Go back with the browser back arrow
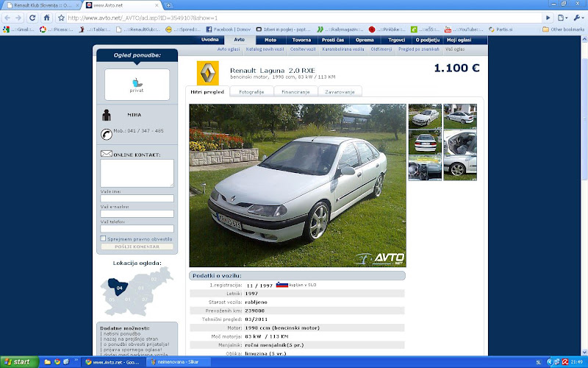This screenshot has width=588, height=368. point(7,18)
